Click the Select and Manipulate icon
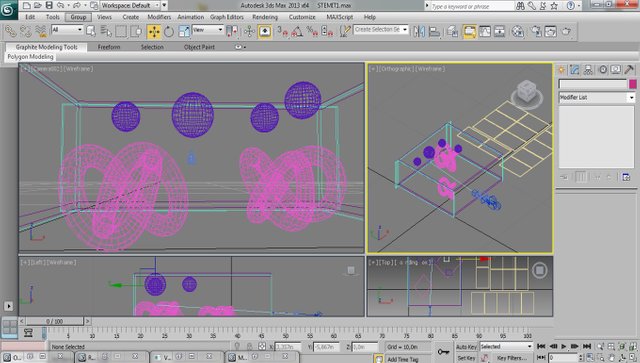The width and height of the screenshot is (640, 363). pyautogui.click(x=249, y=31)
